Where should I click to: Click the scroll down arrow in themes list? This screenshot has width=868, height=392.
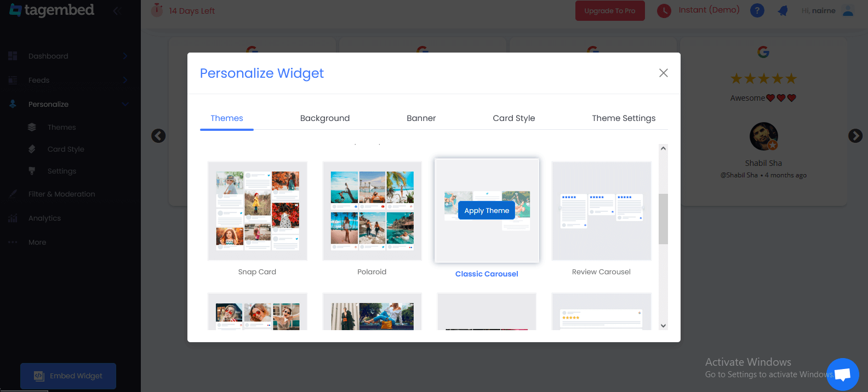pyautogui.click(x=663, y=326)
